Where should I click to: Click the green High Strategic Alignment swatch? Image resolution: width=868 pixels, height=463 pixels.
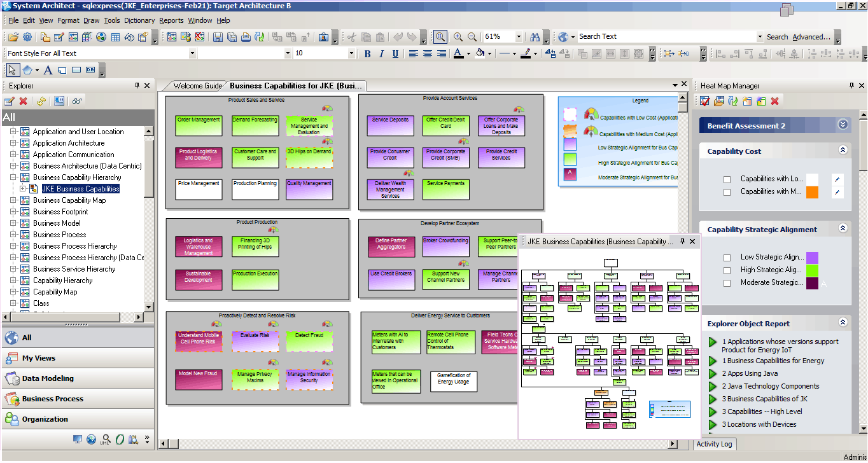pos(812,270)
